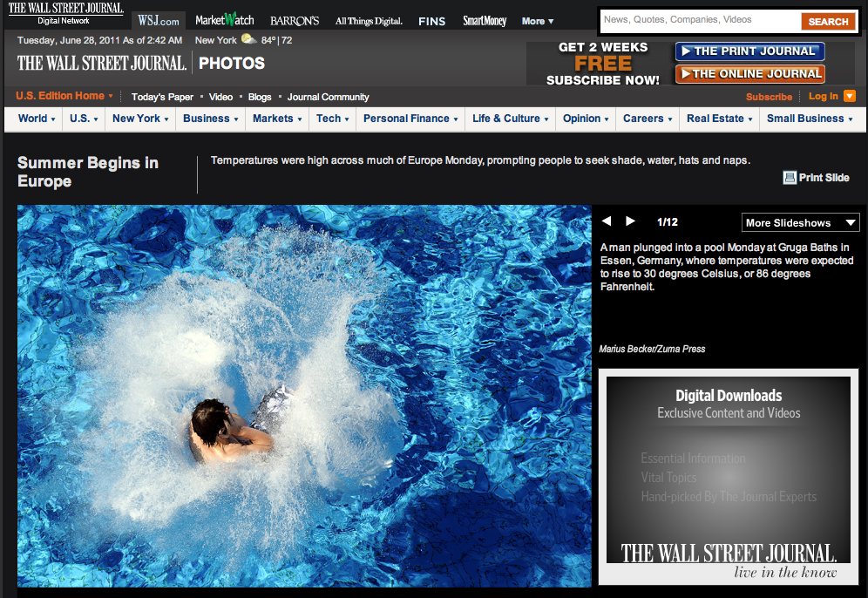Expand the More network sites menu

click(538, 20)
